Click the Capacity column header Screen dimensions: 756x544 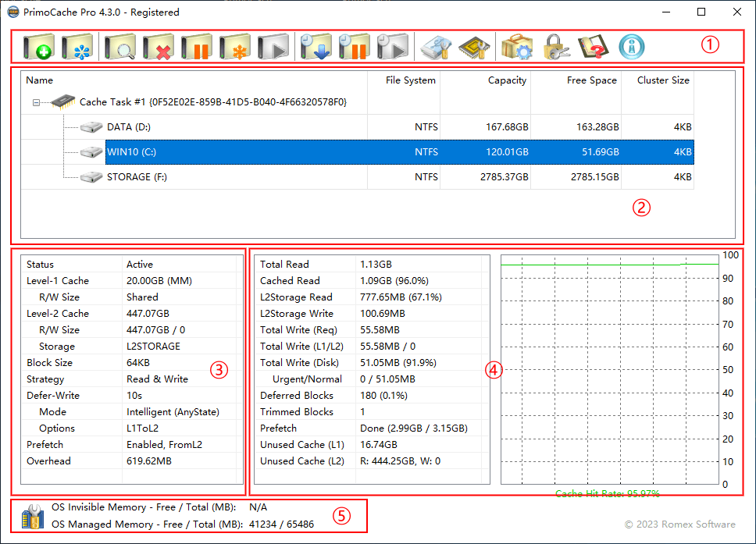tap(486, 80)
